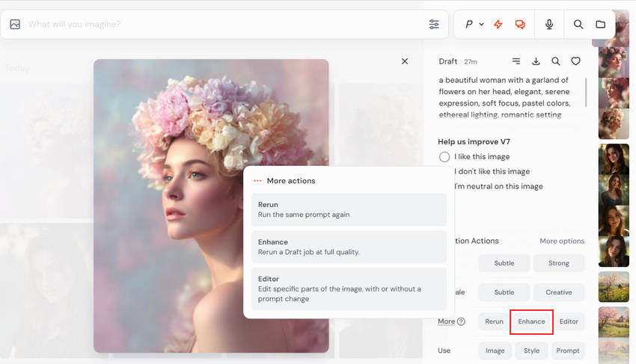Download the image via download icon
Screen dimensions: 636x364
tap(536, 61)
